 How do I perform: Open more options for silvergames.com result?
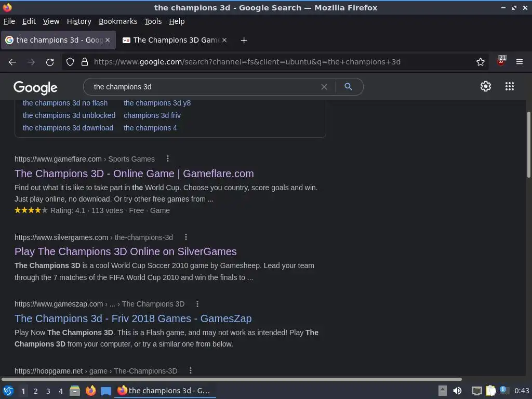[185, 237]
